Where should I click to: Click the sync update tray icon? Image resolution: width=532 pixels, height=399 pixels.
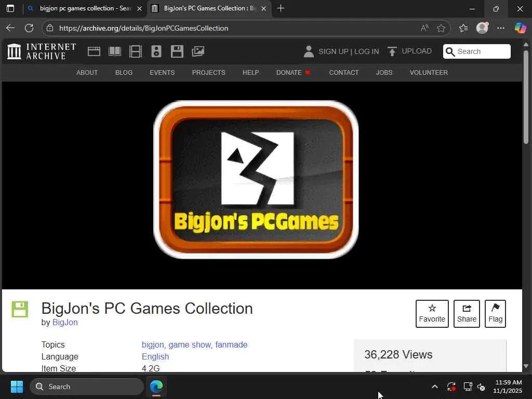tap(451, 387)
